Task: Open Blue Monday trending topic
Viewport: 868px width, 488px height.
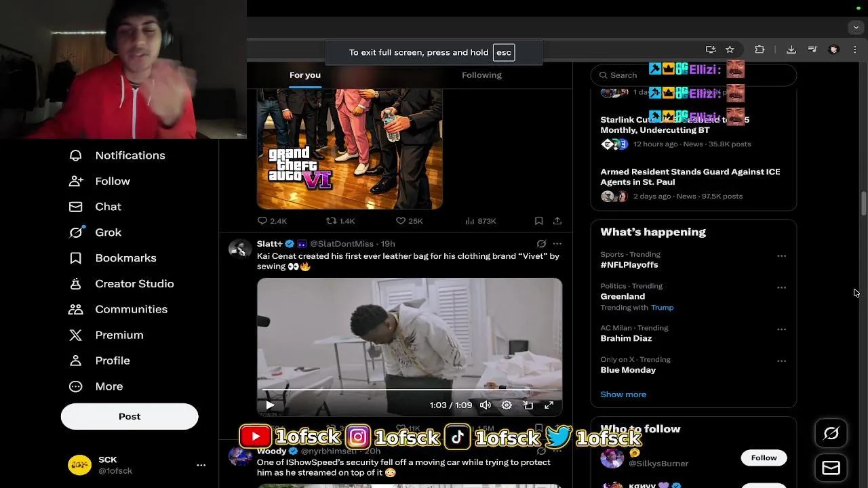Action: [628, 370]
